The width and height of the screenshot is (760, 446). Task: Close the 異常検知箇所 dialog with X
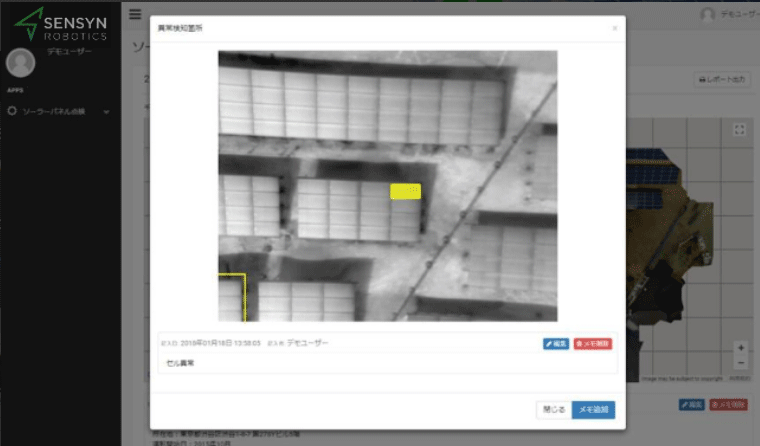tap(614, 28)
